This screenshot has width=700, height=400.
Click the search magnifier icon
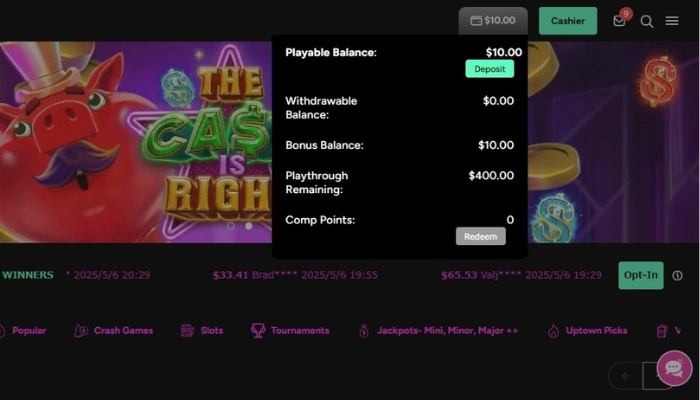[647, 21]
